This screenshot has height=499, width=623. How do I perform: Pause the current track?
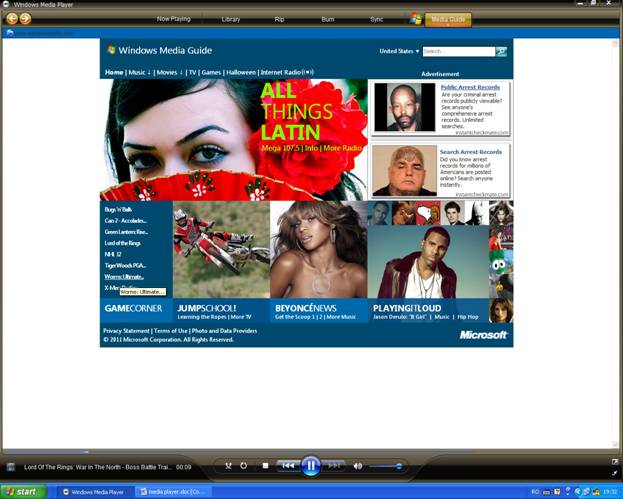click(311, 466)
